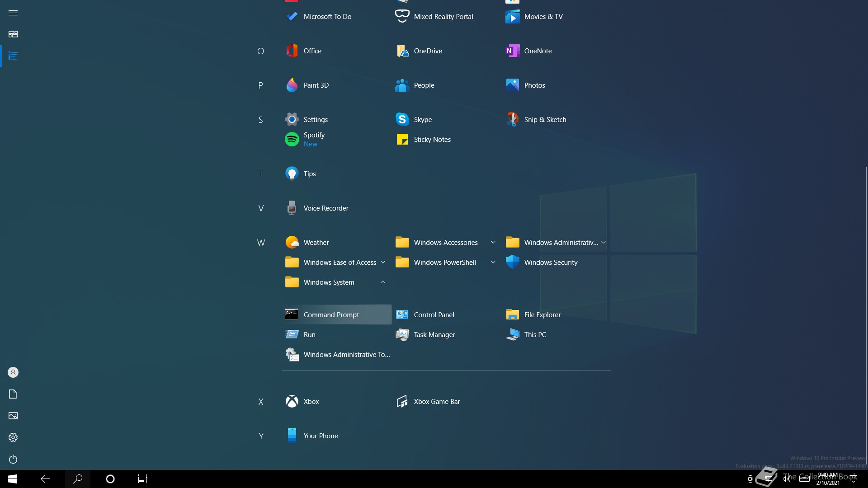Open the People app icon
Viewport: 868px width, 488px height.
402,85
